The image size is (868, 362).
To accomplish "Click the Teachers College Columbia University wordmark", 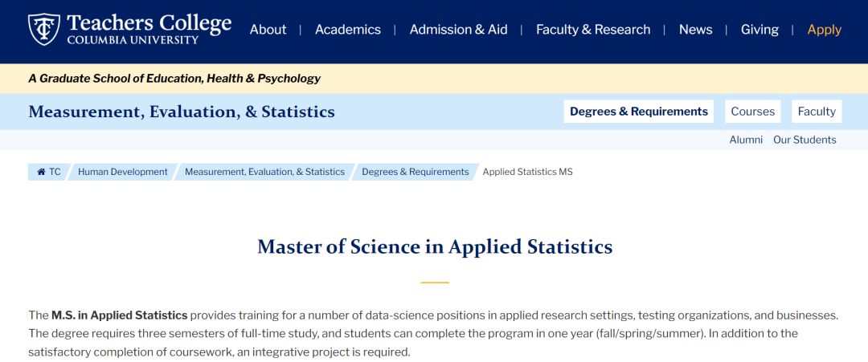I will [x=149, y=29].
